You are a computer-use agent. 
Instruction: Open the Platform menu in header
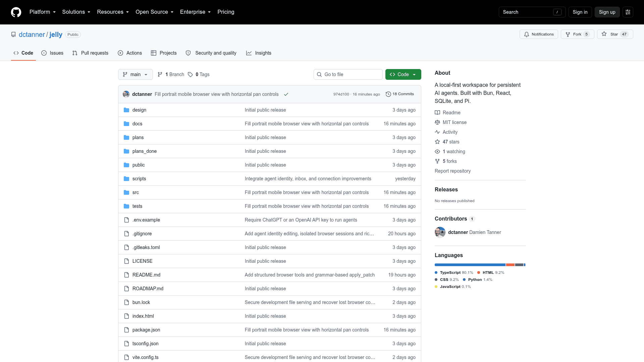[43, 12]
